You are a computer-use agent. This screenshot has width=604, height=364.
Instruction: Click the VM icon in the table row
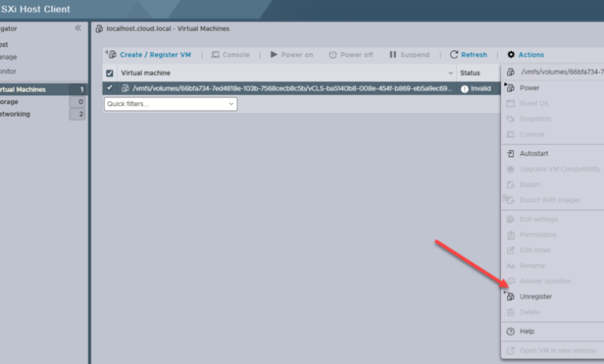(x=125, y=88)
